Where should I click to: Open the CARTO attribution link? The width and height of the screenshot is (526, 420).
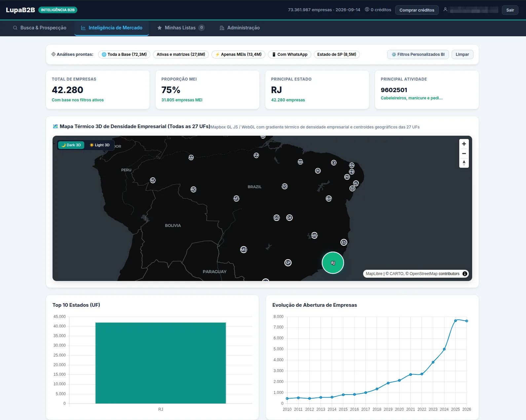[x=396, y=274]
